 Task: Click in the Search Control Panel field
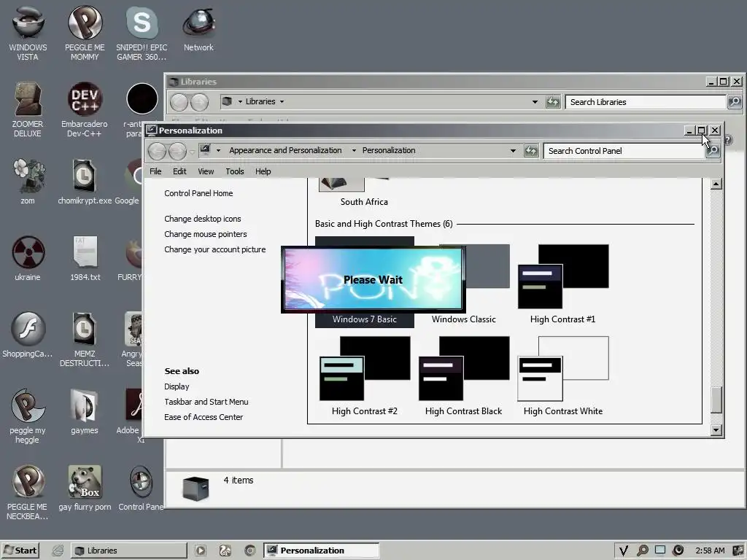pos(624,151)
